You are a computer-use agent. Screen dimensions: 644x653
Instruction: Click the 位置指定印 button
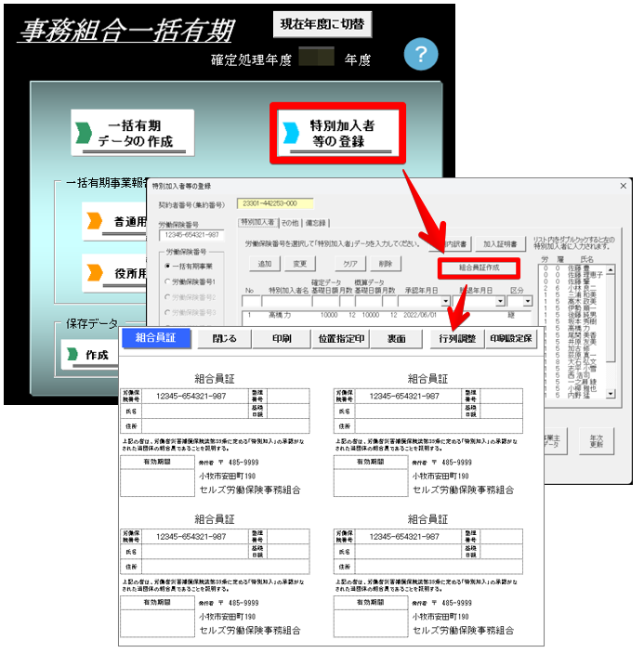[x=341, y=339]
